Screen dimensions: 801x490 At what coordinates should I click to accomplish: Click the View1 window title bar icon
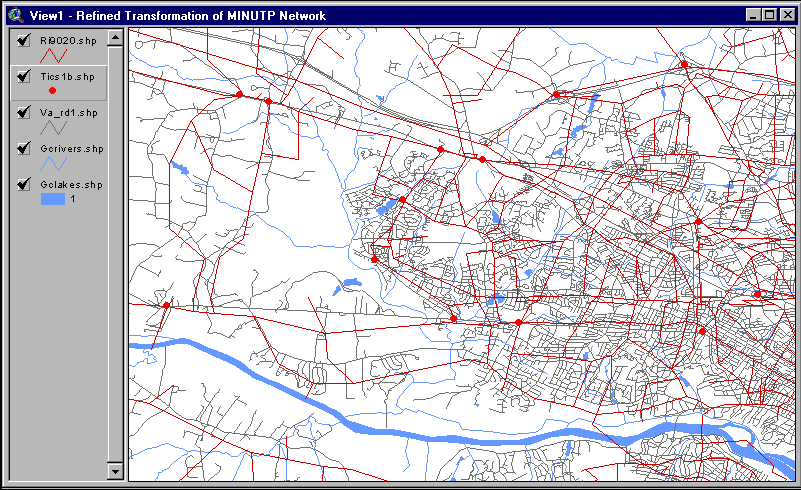(x=16, y=15)
